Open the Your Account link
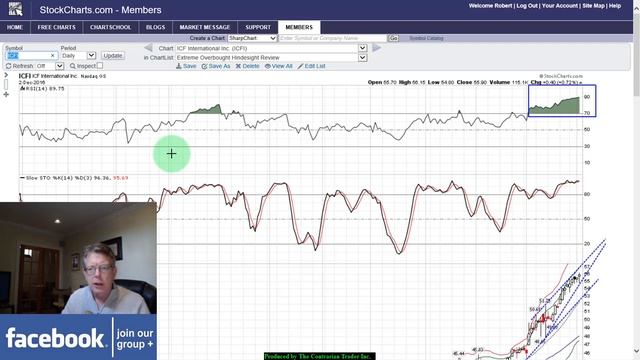Image resolution: width=640 pixels, height=360 pixels. (560, 6)
